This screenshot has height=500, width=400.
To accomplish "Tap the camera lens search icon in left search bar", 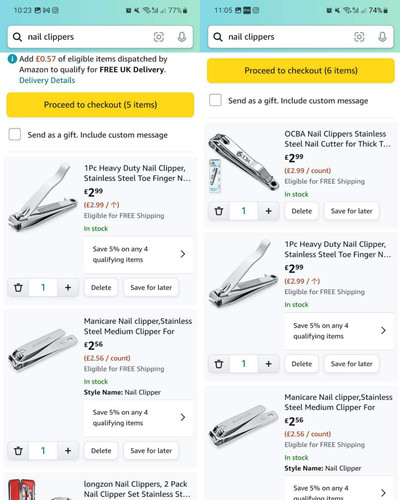I will click(159, 37).
